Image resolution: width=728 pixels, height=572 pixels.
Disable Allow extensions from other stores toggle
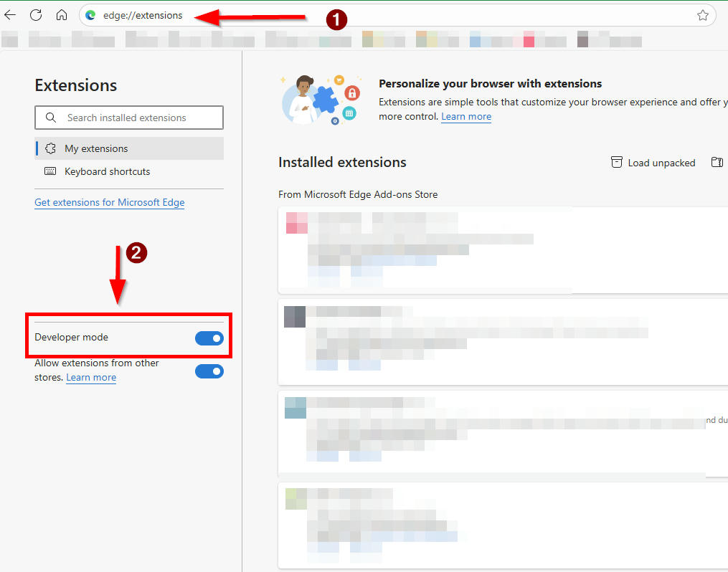tap(209, 371)
